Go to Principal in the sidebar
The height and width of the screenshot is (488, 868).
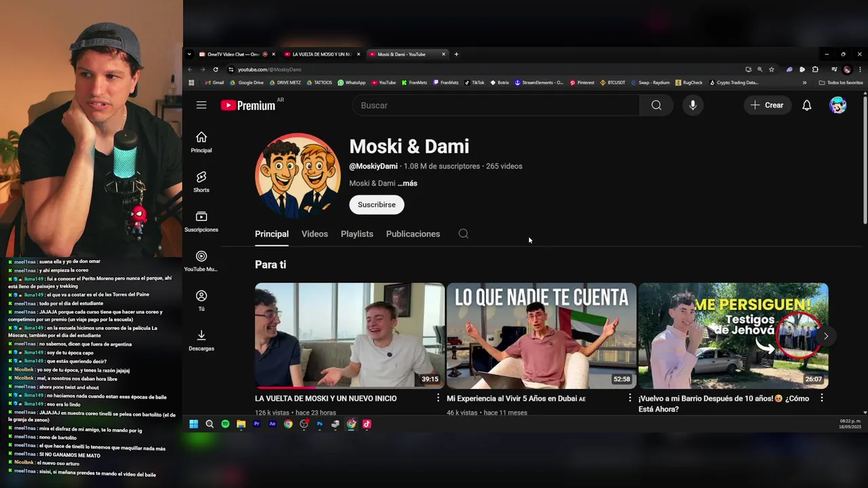pyautogui.click(x=201, y=142)
